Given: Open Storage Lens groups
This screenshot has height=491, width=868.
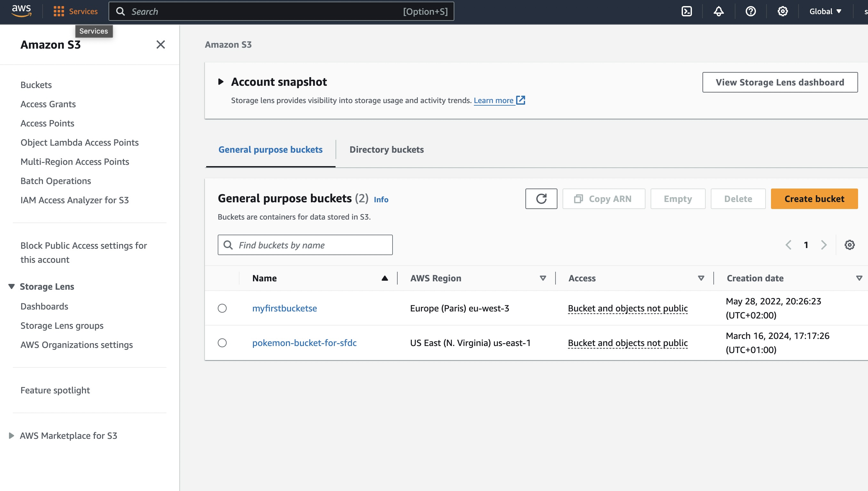Looking at the screenshot, I should [62, 326].
